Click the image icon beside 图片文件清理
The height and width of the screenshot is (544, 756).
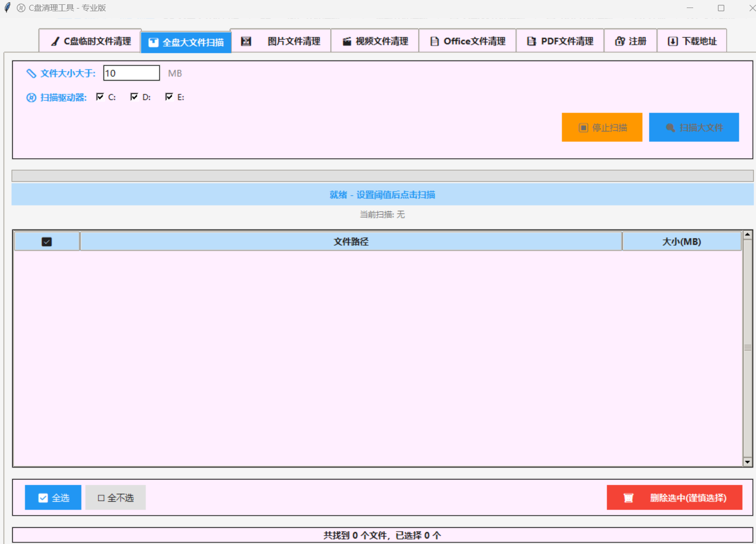click(246, 41)
